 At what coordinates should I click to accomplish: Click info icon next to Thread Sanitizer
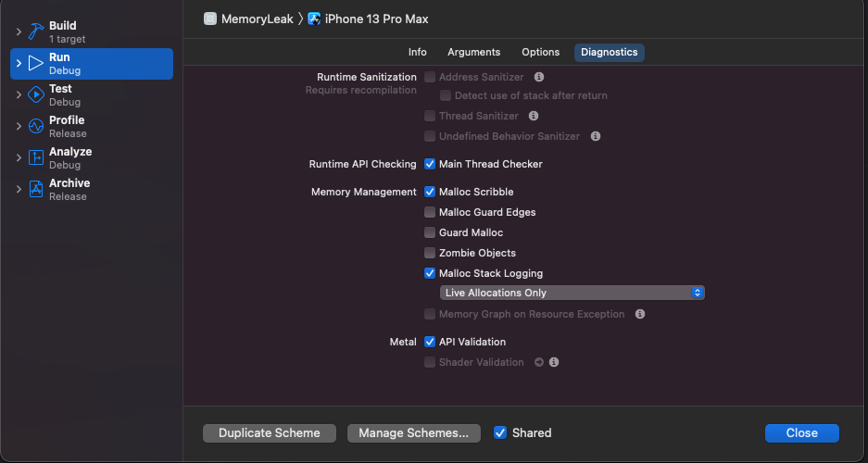click(533, 116)
